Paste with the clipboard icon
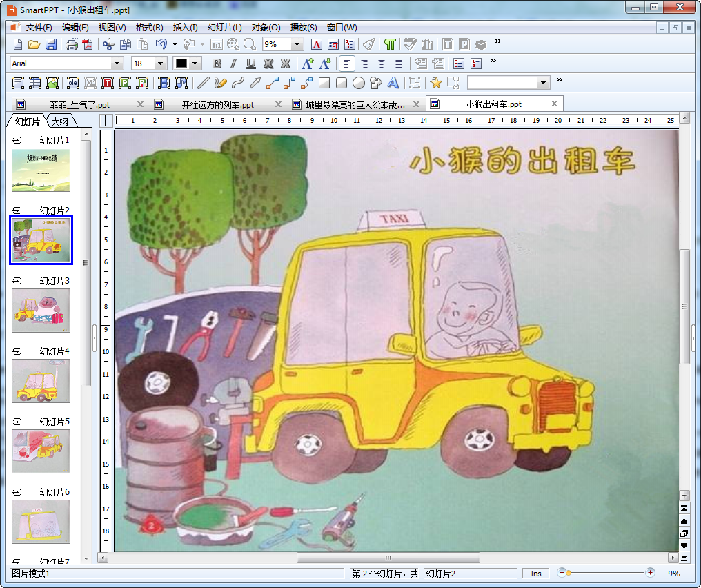Image resolution: width=701 pixels, height=588 pixels. (142, 44)
